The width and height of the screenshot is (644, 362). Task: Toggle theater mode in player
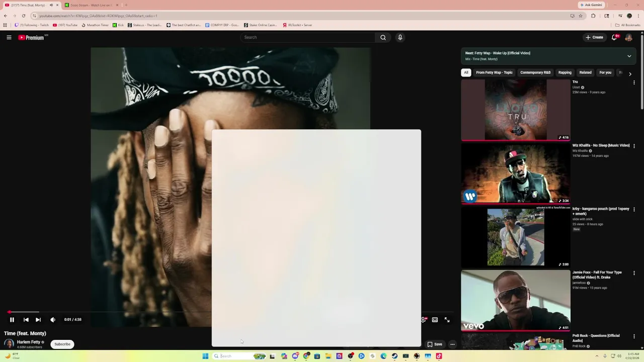click(x=435, y=320)
